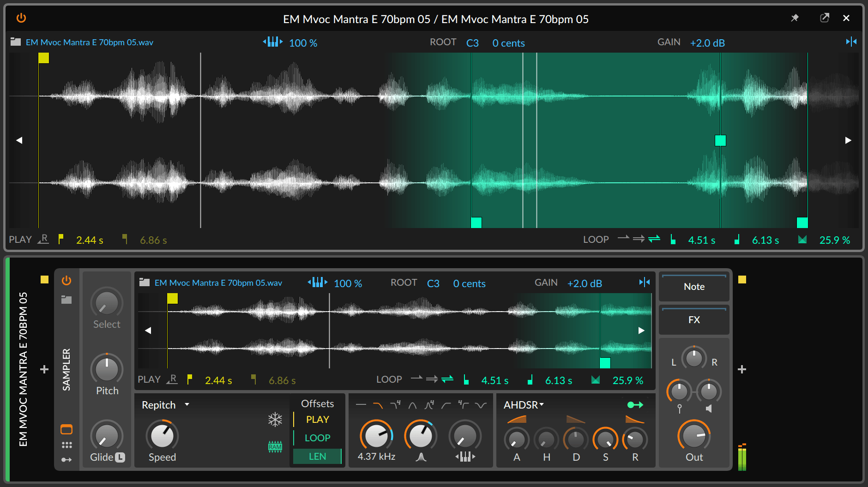Select the ping-pong loop mode icon

(x=447, y=379)
